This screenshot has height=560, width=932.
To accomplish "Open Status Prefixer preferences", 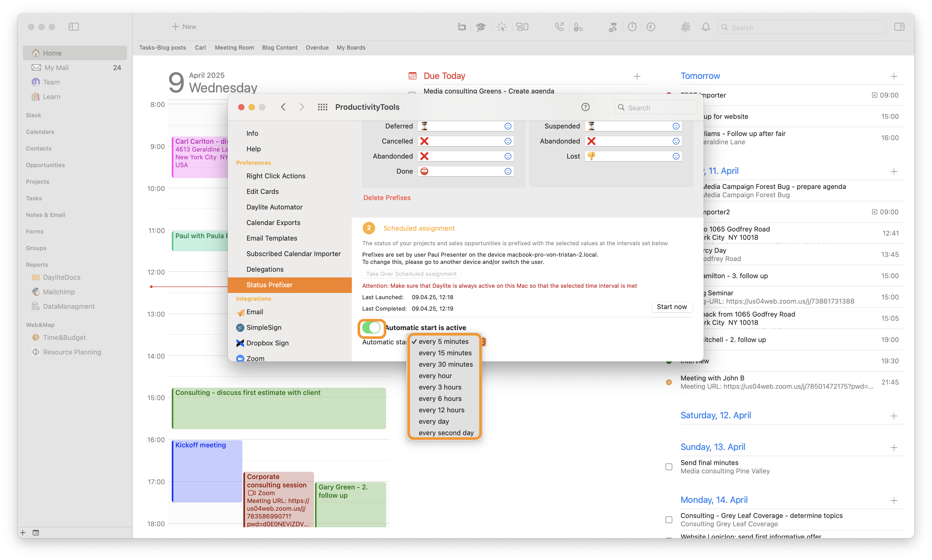I will click(x=290, y=285).
